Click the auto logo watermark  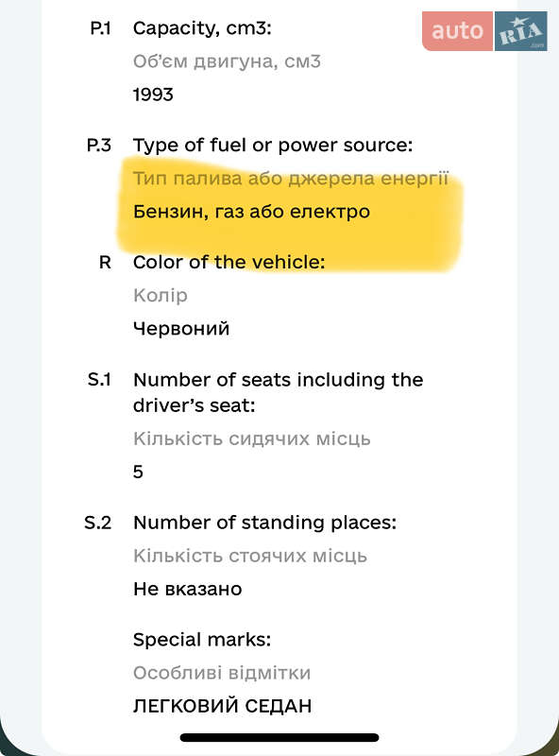point(457,31)
